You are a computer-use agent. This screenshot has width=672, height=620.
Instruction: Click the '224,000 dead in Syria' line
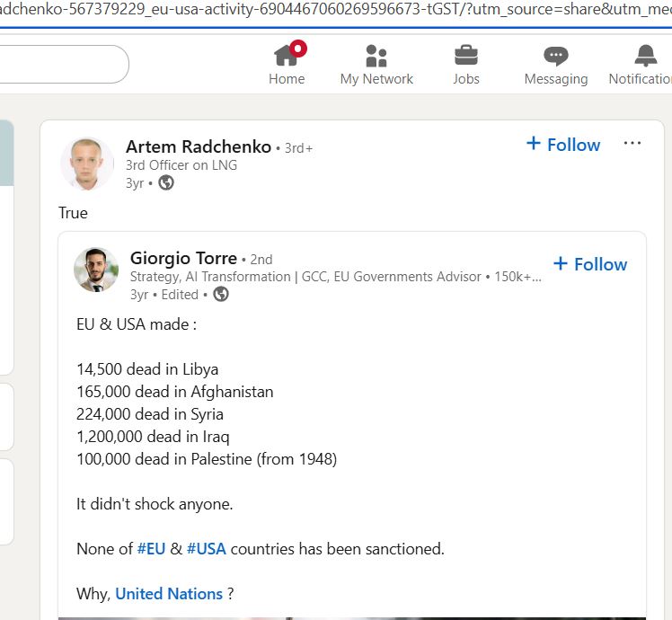pos(150,414)
